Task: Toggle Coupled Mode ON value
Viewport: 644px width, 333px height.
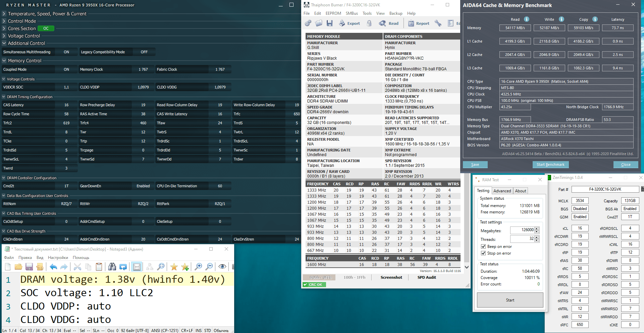Action: coord(66,69)
